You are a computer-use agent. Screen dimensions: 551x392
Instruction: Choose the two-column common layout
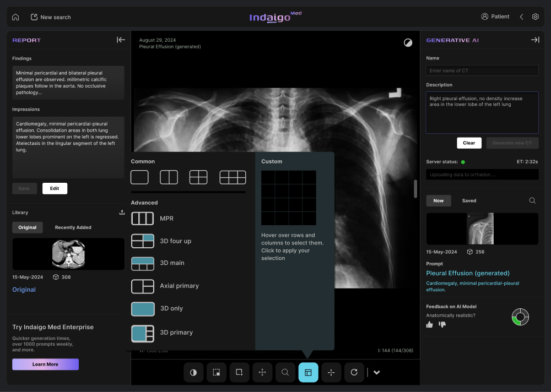[x=169, y=177]
